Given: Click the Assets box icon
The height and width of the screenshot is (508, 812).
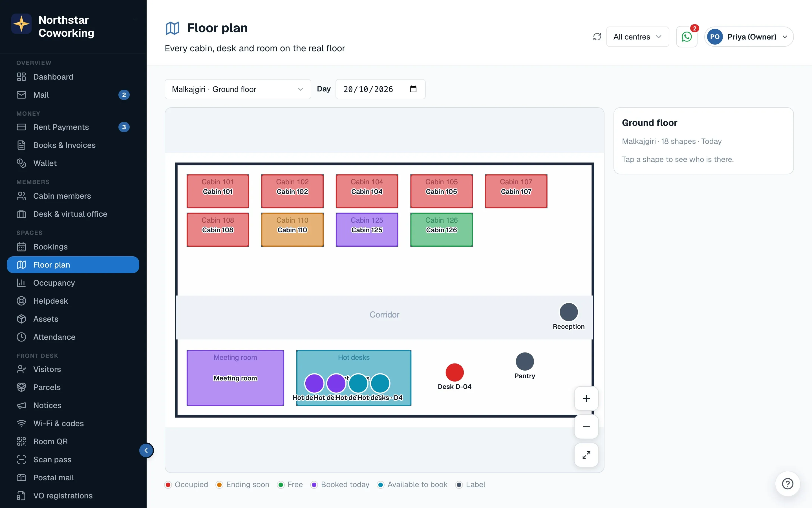Looking at the screenshot, I should pyautogui.click(x=21, y=319).
